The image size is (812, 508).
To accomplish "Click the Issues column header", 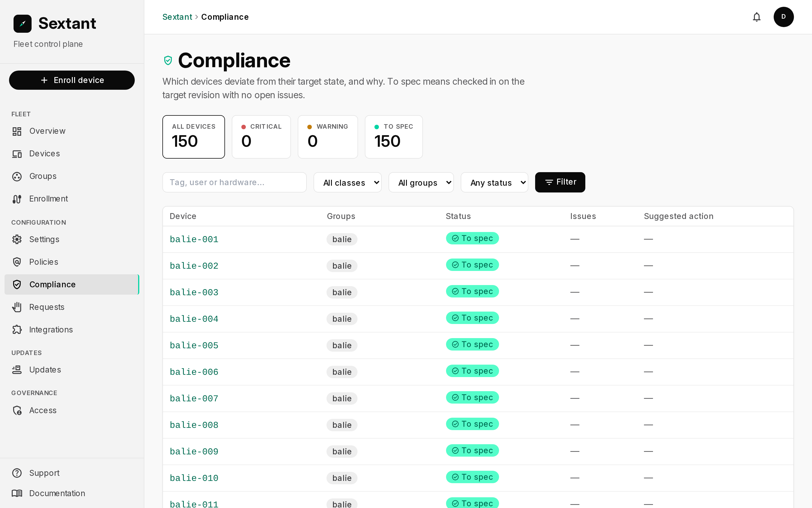I will pos(583,216).
